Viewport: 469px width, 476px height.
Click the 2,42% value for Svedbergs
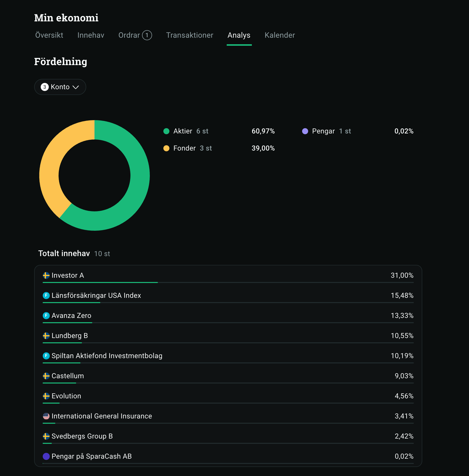tap(404, 436)
